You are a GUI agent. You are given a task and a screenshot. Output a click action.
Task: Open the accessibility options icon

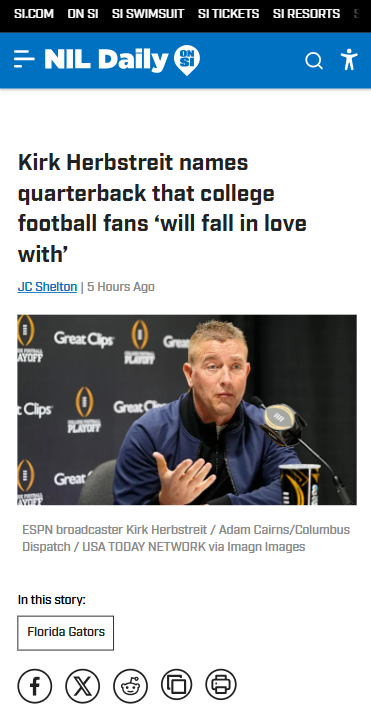349,60
